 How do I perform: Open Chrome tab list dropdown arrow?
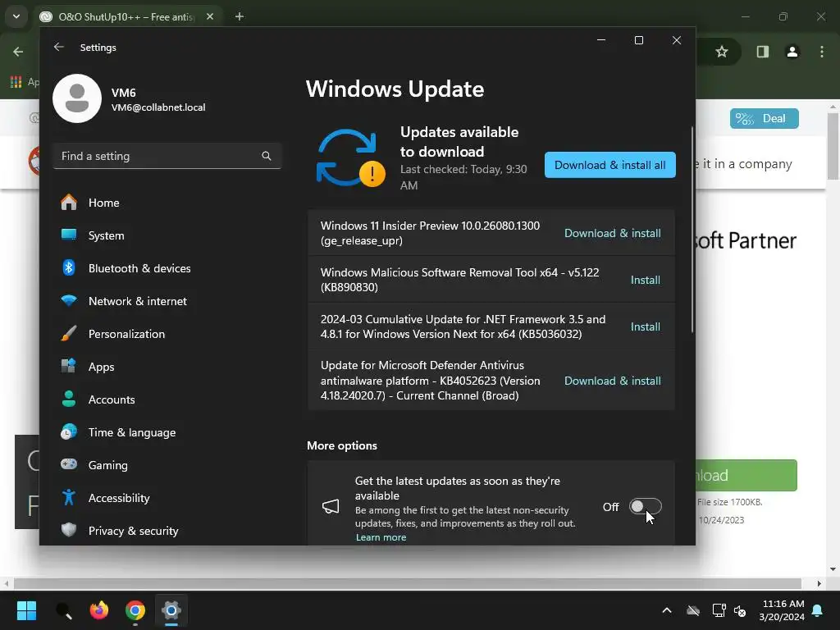point(16,16)
